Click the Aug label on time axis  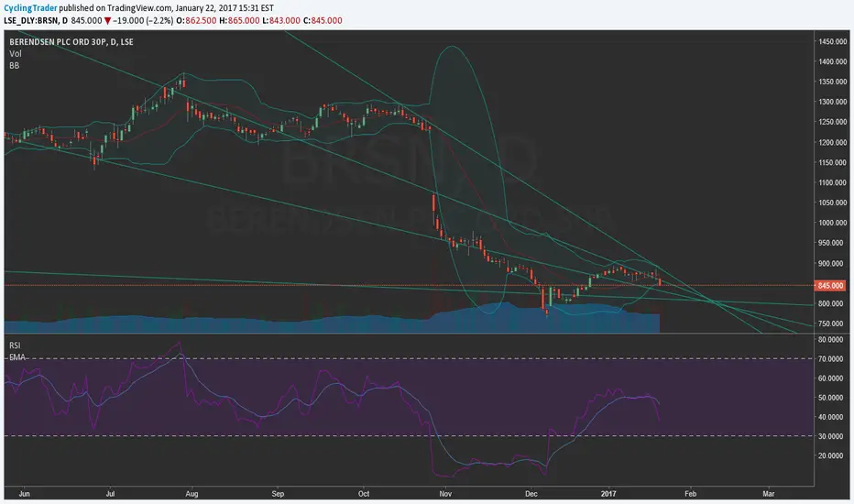click(192, 494)
